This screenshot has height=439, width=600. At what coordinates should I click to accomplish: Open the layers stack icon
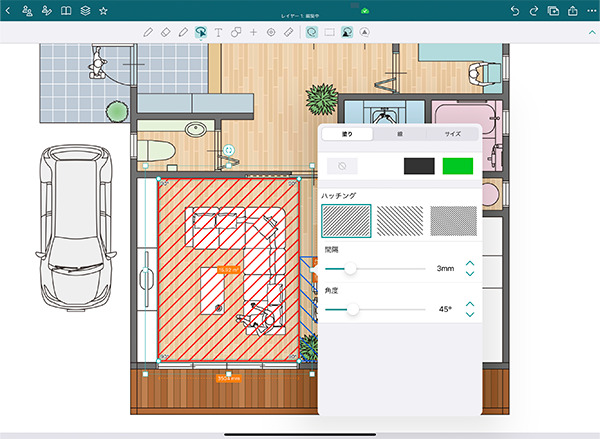pos(85,10)
